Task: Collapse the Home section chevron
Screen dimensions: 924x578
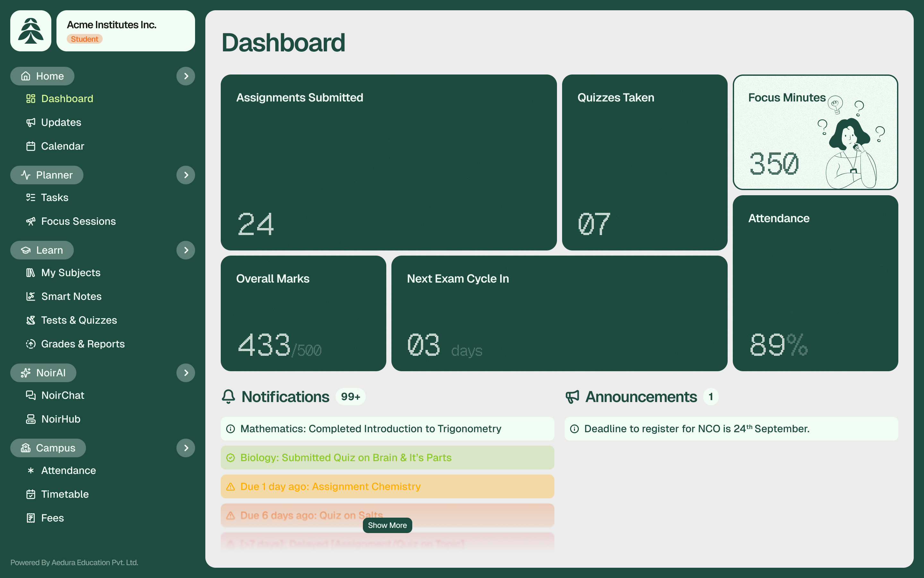Action: click(185, 76)
